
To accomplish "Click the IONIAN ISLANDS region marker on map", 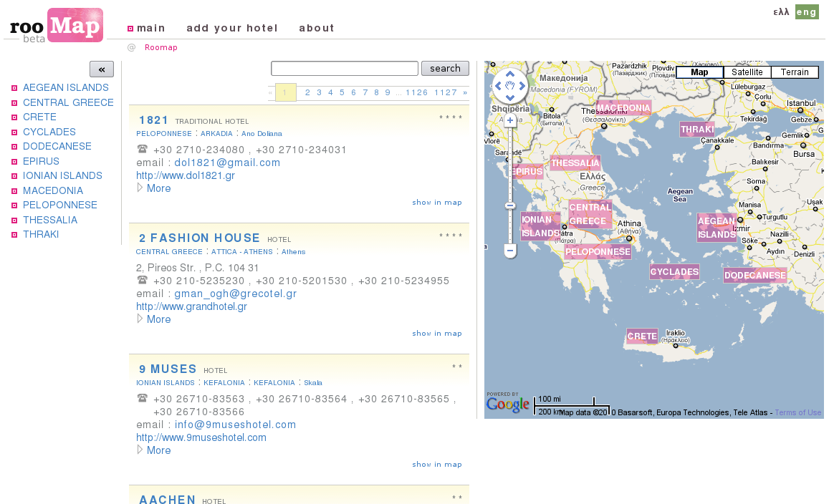I will [540, 226].
